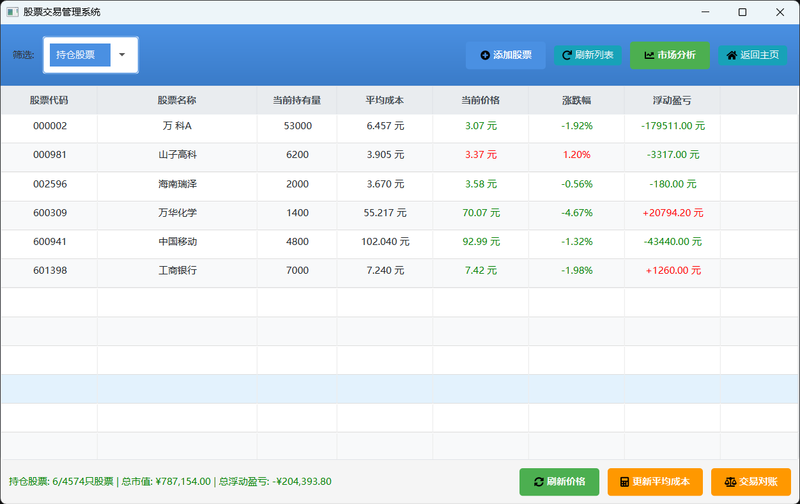Sort by 股票名称 column header
Screen dimensions: 800x504
click(x=177, y=100)
